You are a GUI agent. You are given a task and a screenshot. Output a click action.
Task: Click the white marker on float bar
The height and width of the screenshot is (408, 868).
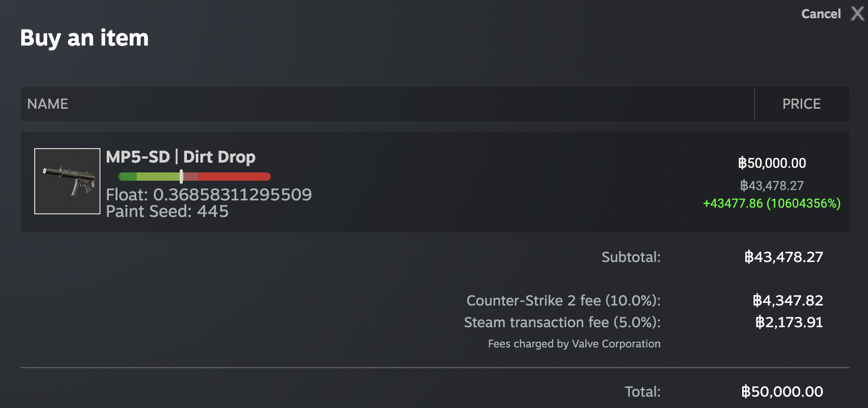coord(181,177)
